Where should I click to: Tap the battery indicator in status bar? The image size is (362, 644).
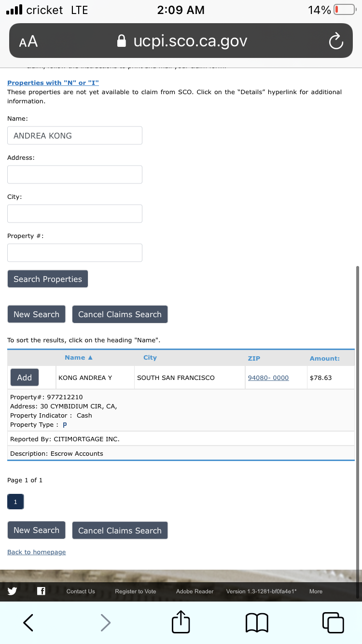[x=345, y=10]
